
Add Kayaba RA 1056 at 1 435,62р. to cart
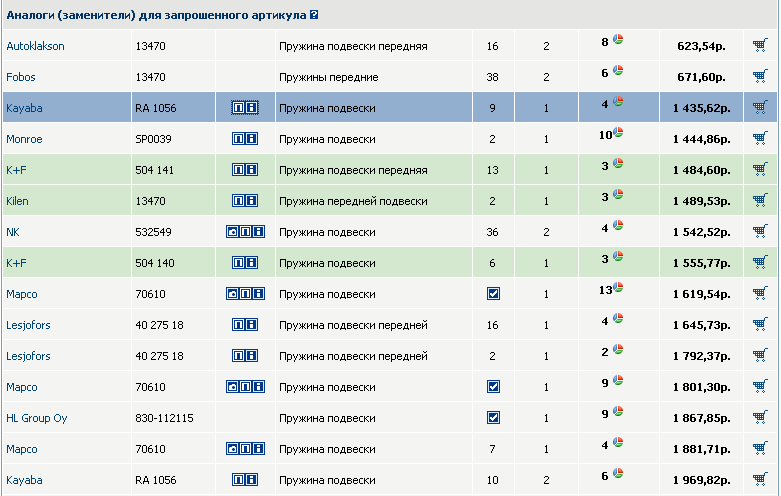[760, 108]
